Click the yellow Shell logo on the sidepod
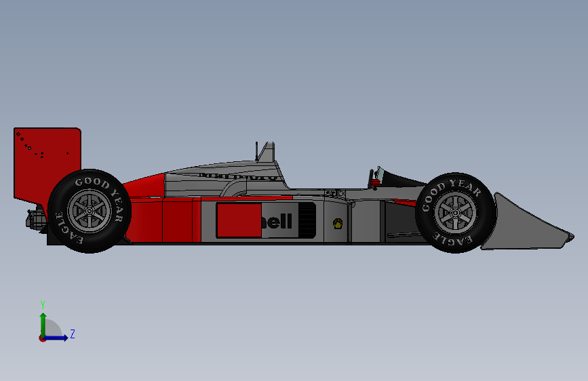This screenshot has width=588, height=381. click(x=338, y=224)
